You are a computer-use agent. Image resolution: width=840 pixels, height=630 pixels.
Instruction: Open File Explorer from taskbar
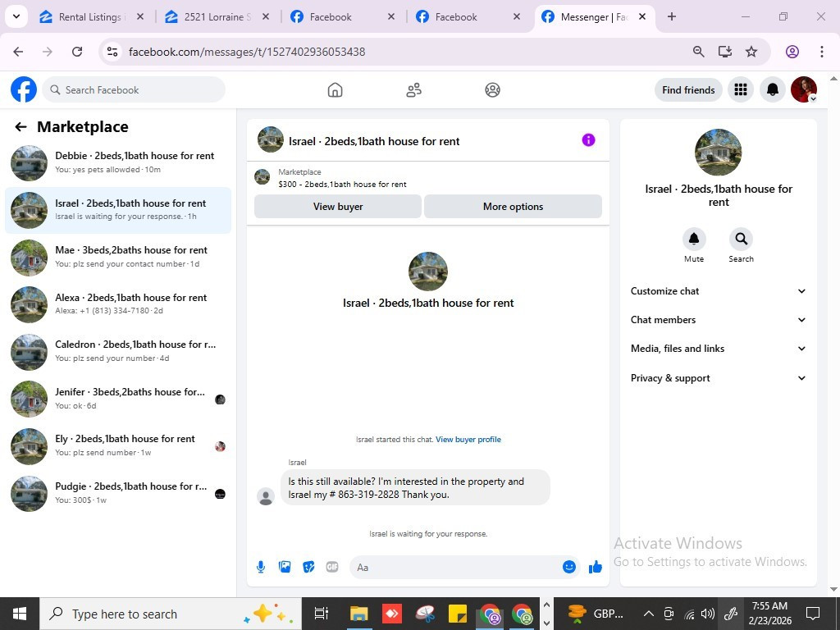pos(359,614)
